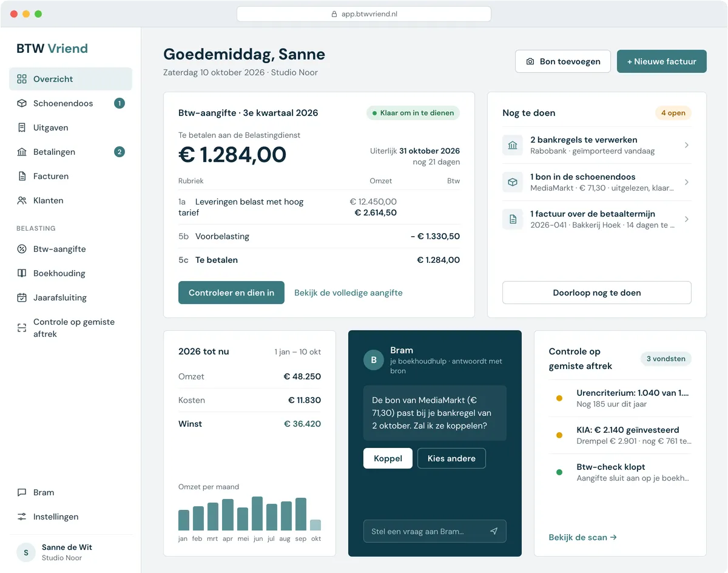Click bank icon beside bankregels task

tap(513, 145)
